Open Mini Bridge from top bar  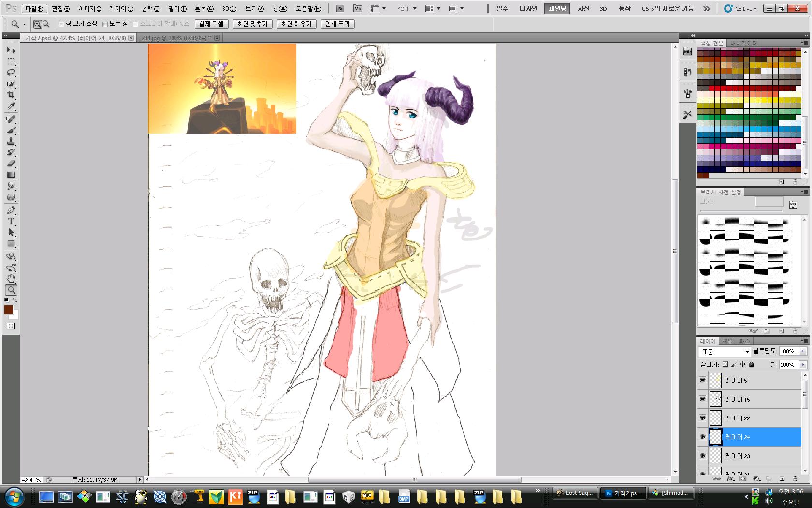pyautogui.click(x=358, y=8)
